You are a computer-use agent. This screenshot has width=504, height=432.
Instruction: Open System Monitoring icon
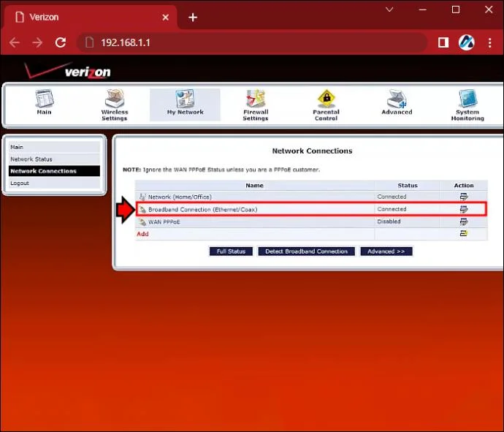click(x=467, y=99)
